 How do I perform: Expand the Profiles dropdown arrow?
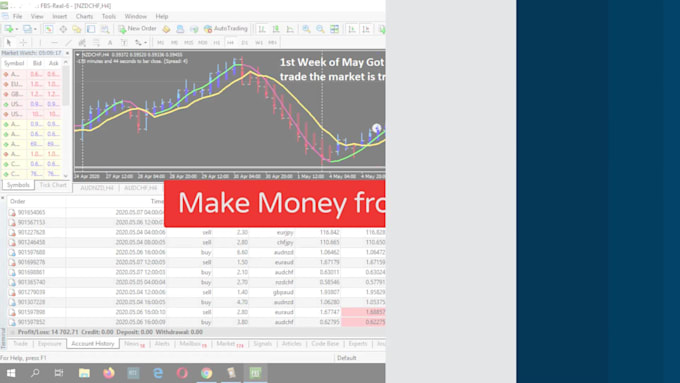tap(35, 29)
